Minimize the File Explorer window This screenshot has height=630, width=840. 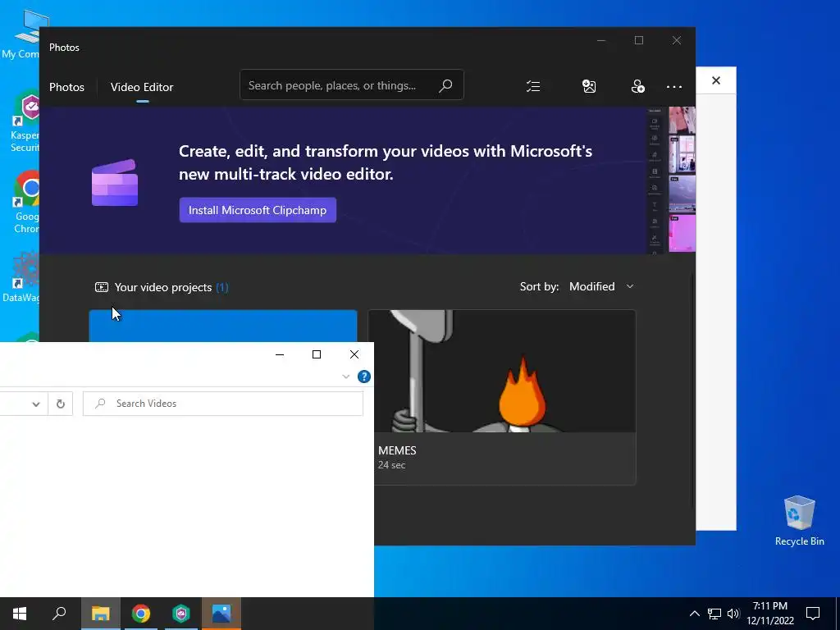280,354
